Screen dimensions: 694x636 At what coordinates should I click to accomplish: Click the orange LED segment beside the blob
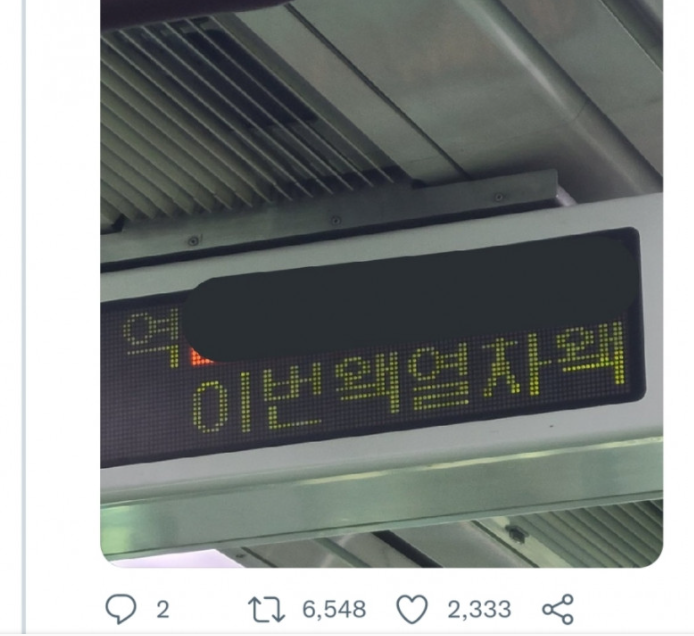point(198,353)
